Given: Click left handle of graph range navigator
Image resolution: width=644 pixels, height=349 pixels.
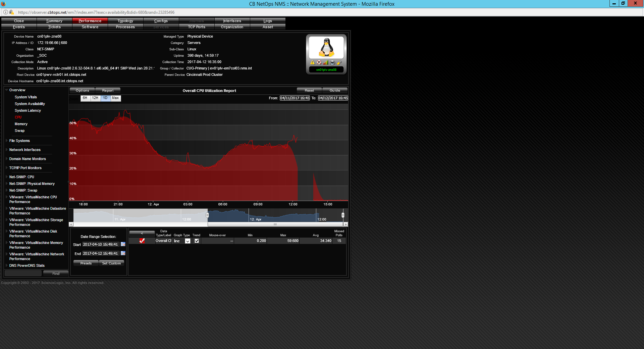Looking at the screenshot, I should tap(208, 215).
